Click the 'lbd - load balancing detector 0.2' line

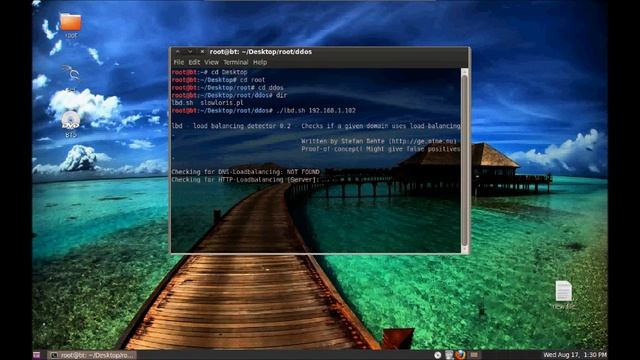(x=316, y=126)
